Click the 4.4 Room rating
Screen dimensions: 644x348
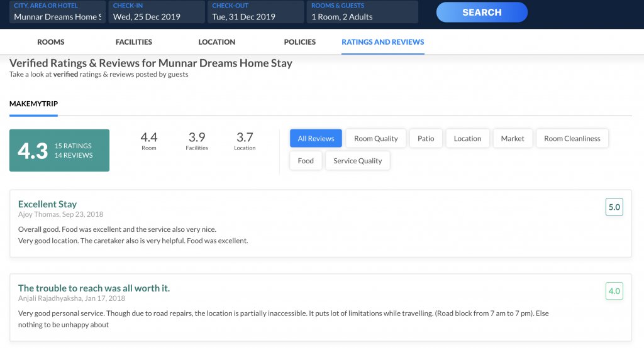coord(148,141)
